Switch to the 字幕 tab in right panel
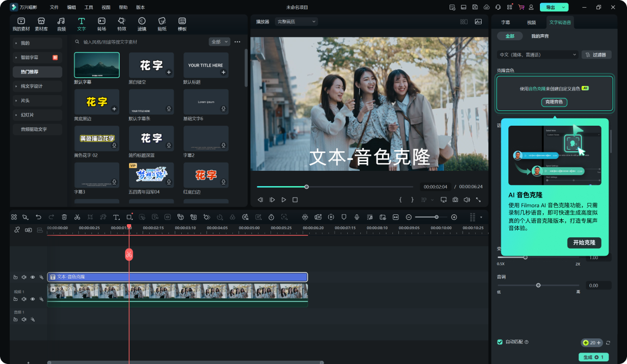The height and width of the screenshot is (364, 627). pyautogui.click(x=506, y=22)
